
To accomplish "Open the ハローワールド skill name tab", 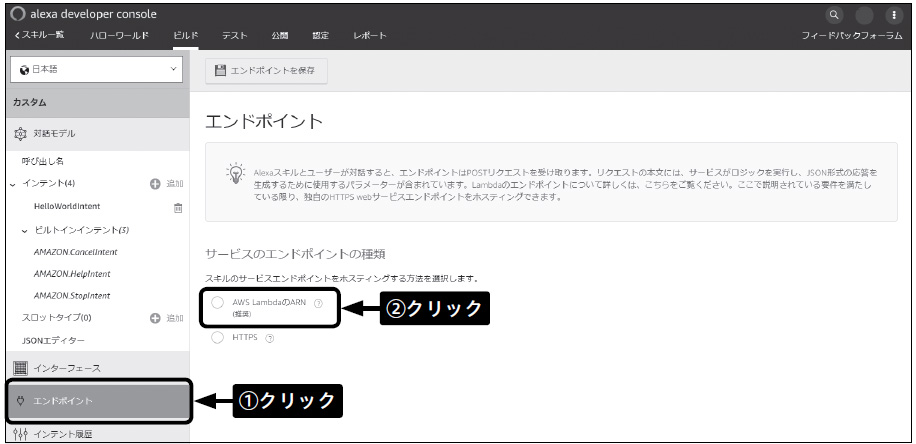I will click(119, 36).
